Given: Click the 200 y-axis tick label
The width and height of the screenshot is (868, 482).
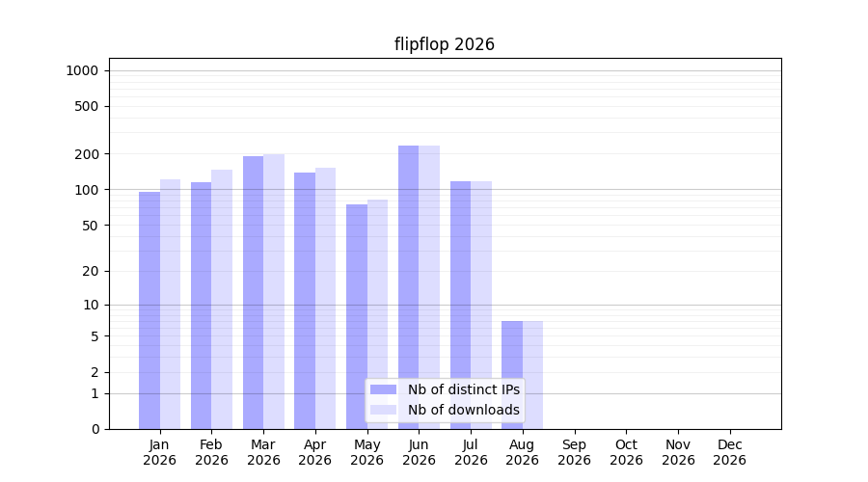Looking at the screenshot, I should click(x=87, y=154).
